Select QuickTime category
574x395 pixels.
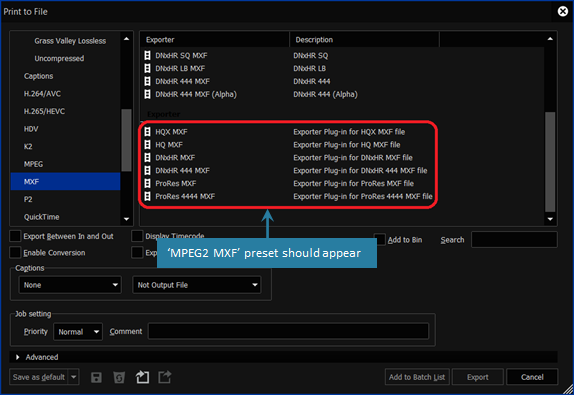[41, 217]
